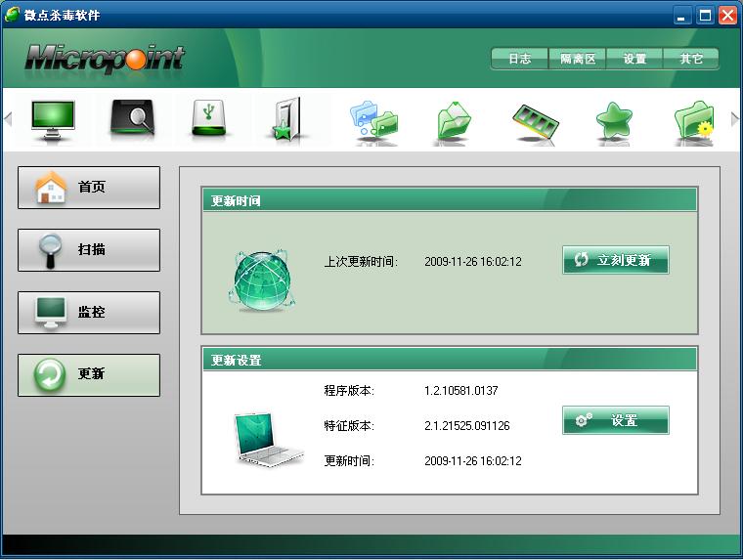Open the 监控 monitor section
Image resolution: width=743 pixels, height=560 pixels.
(x=89, y=312)
